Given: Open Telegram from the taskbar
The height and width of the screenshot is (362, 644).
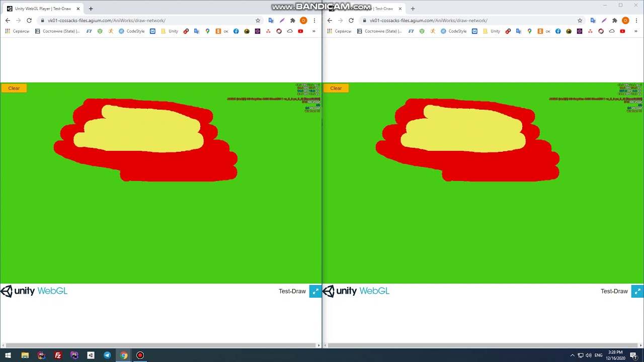Looking at the screenshot, I should [x=107, y=355].
